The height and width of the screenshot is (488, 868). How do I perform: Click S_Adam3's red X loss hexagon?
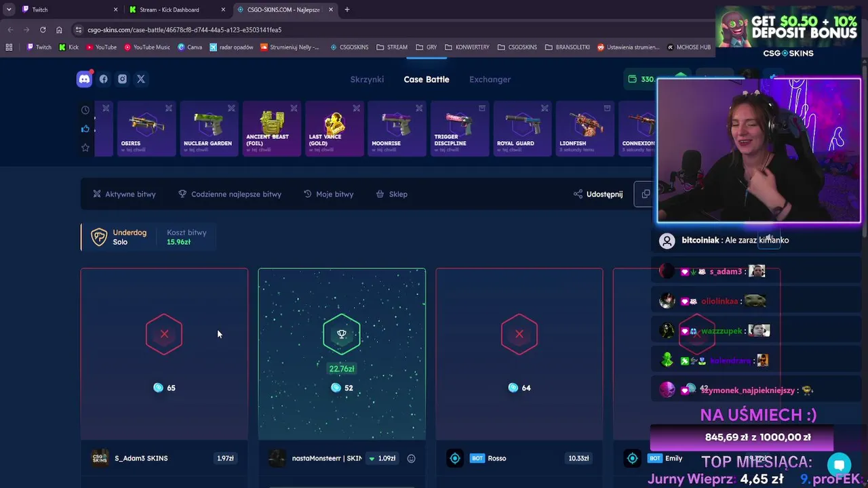click(x=164, y=334)
